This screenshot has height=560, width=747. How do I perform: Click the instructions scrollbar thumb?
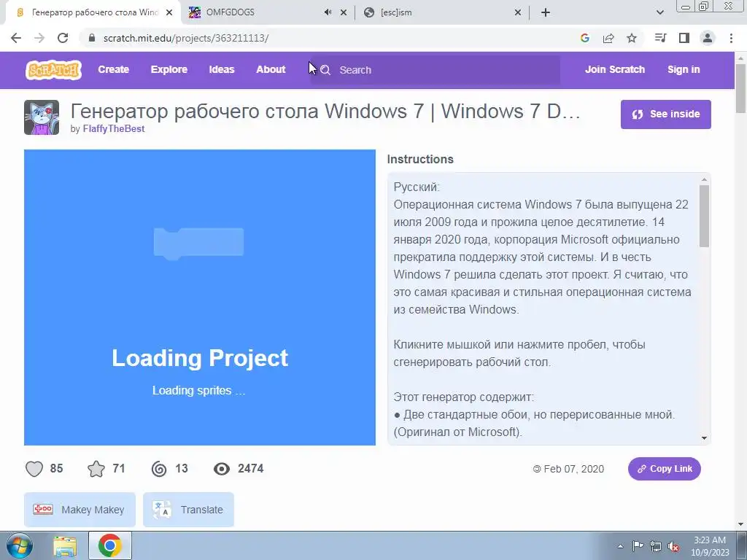[x=704, y=216]
